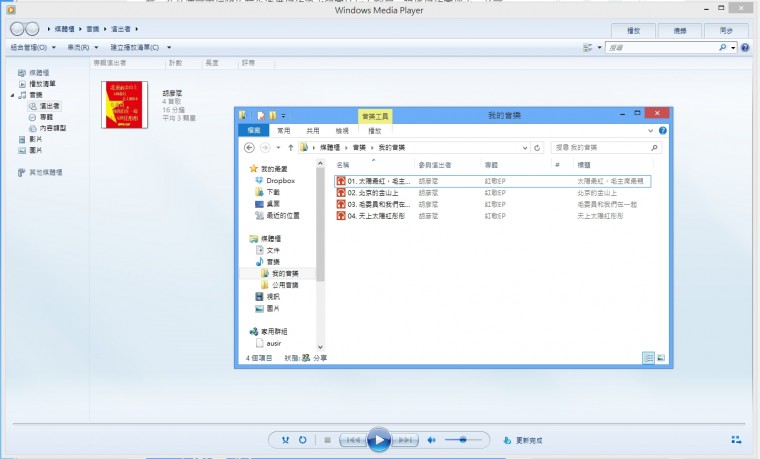
Task: Click the Stop playback button
Action: (327, 440)
